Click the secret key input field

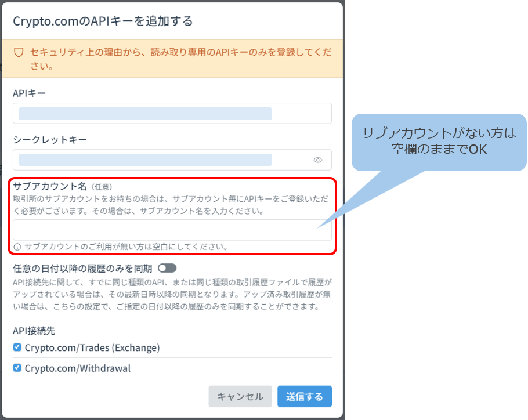[x=172, y=160]
